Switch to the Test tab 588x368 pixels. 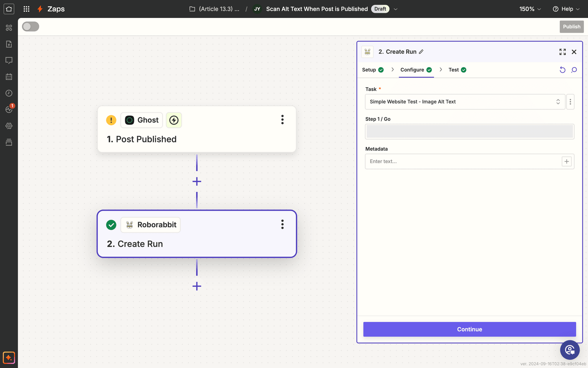point(457,70)
